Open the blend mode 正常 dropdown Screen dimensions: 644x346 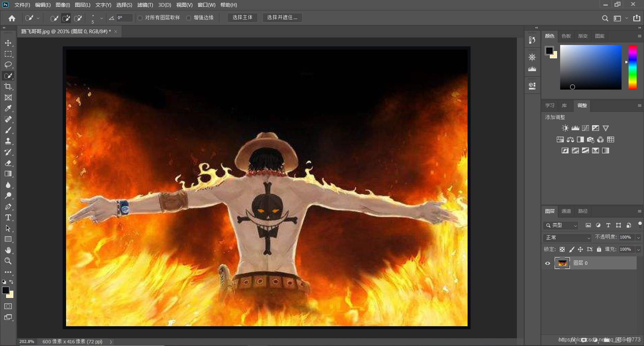(x=567, y=238)
